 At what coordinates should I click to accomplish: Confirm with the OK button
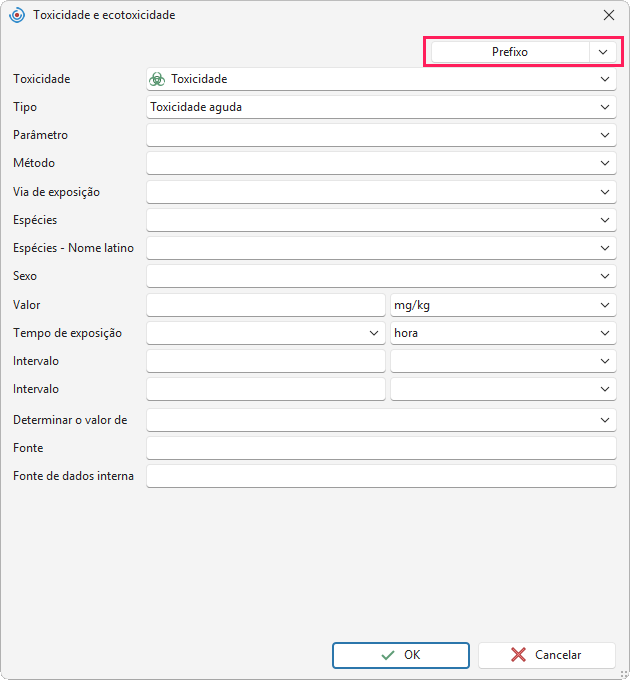[x=401, y=655]
